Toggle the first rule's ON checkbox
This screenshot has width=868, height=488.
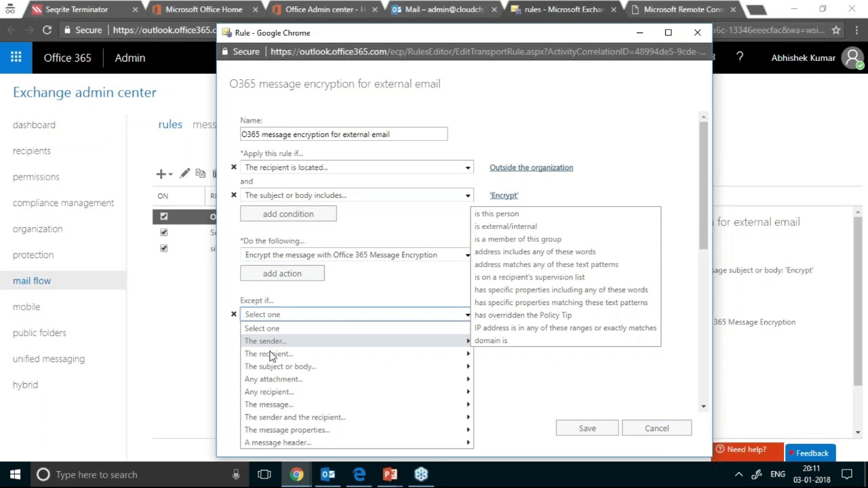(x=163, y=216)
